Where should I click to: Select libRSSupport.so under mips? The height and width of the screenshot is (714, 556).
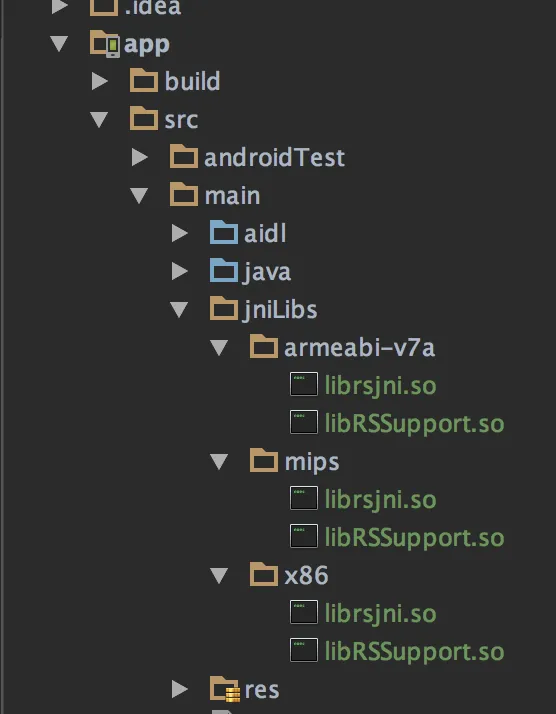pyautogui.click(x=414, y=538)
